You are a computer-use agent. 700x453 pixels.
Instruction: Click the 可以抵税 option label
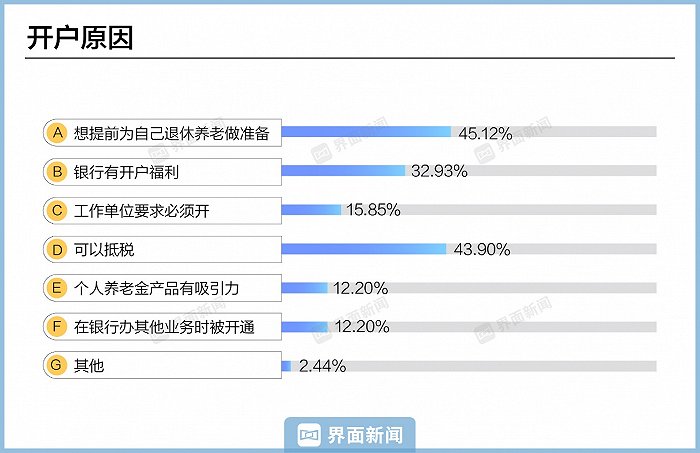click(x=104, y=249)
